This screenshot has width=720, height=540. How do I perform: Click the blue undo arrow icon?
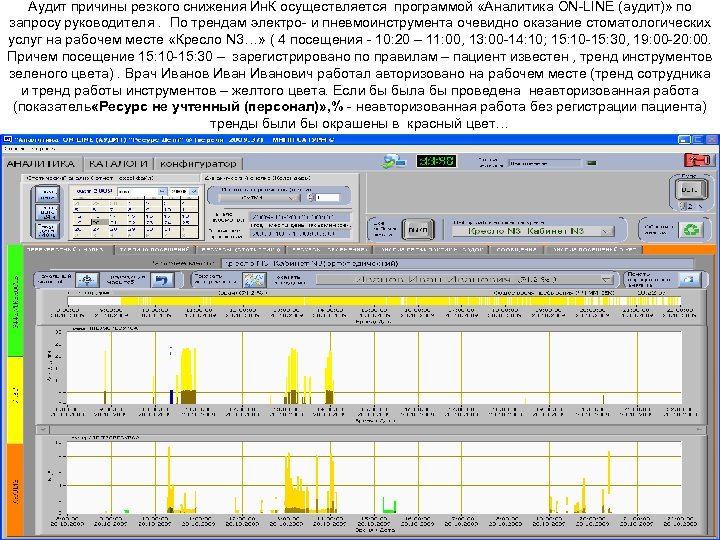pos(161,280)
